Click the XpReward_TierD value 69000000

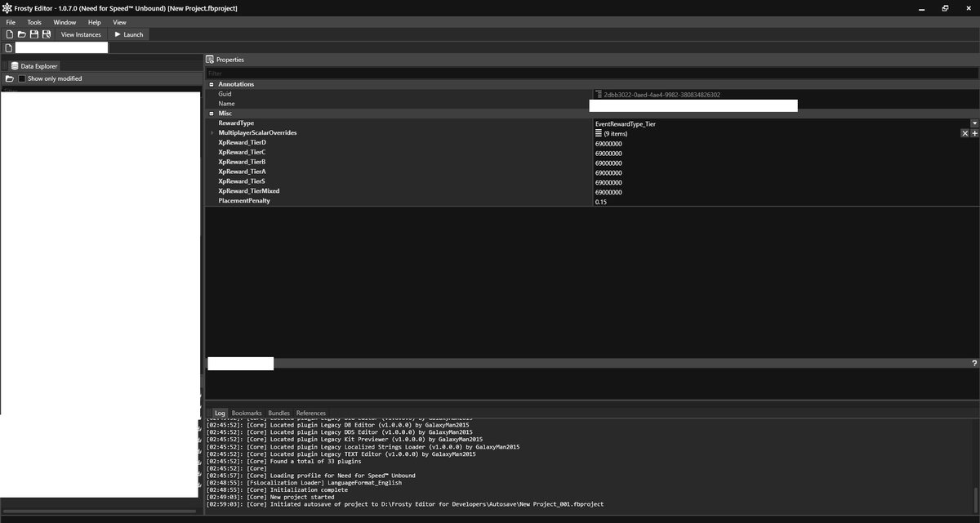[x=608, y=143]
